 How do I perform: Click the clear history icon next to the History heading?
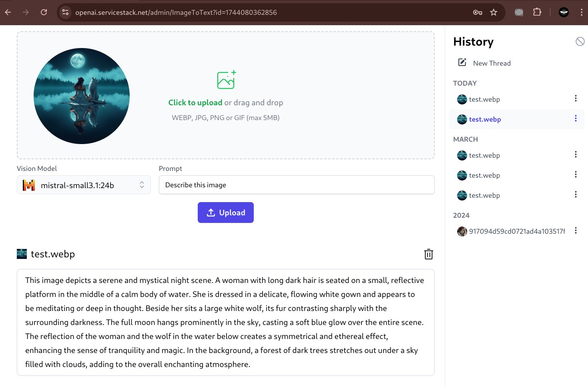(580, 41)
